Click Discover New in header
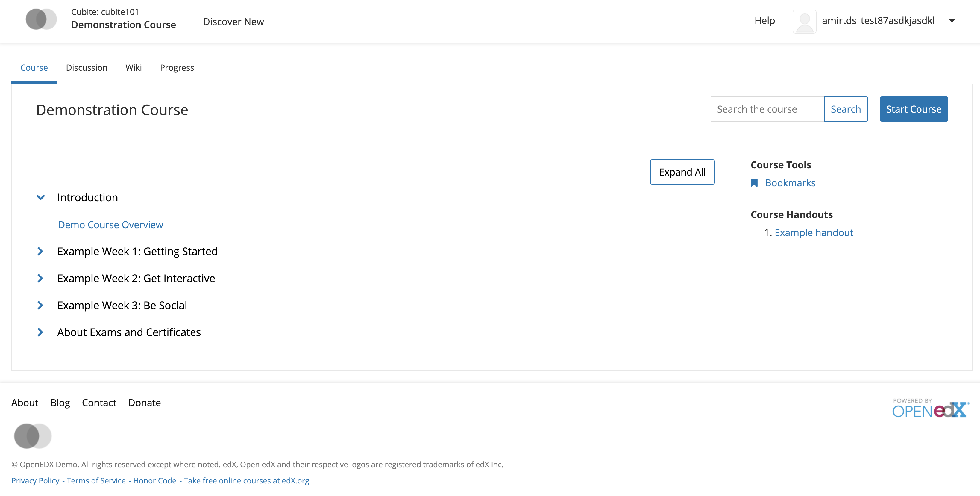 coord(233,22)
